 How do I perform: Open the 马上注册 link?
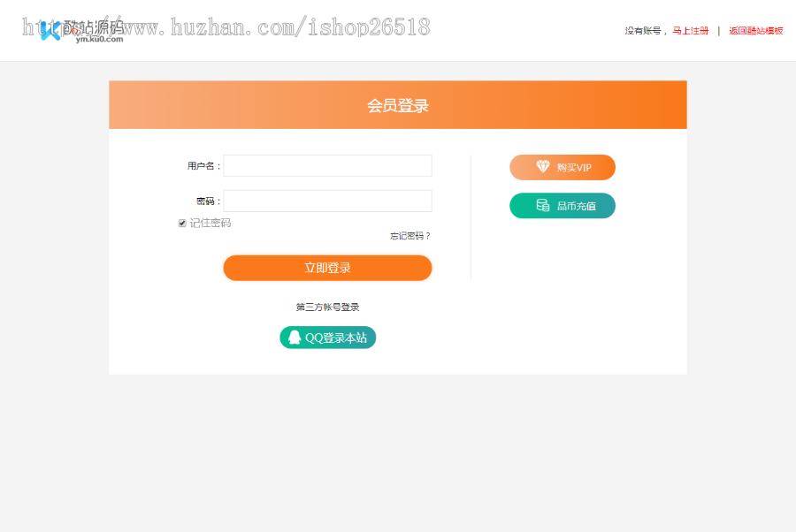tap(691, 31)
